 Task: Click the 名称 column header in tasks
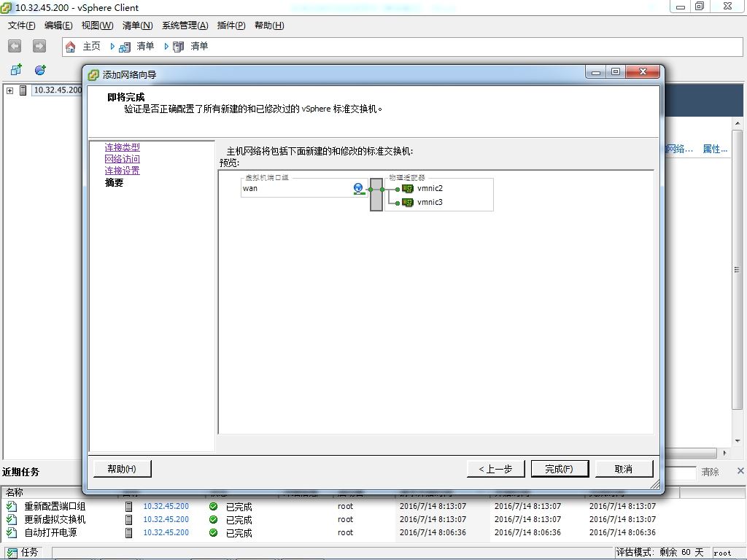(x=15, y=492)
